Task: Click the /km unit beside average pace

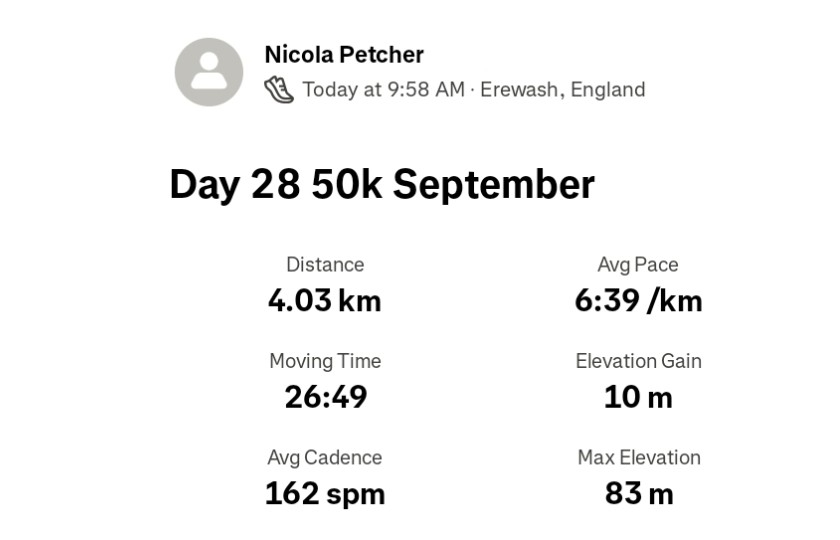Action: 675,301
